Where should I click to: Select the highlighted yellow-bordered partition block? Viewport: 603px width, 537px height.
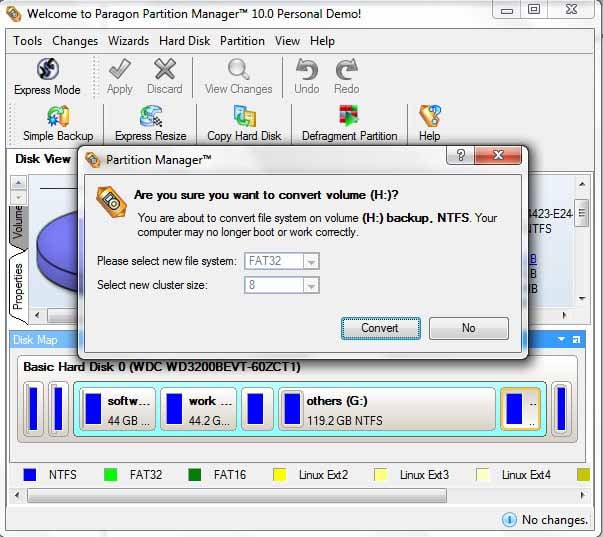coord(520,409)
